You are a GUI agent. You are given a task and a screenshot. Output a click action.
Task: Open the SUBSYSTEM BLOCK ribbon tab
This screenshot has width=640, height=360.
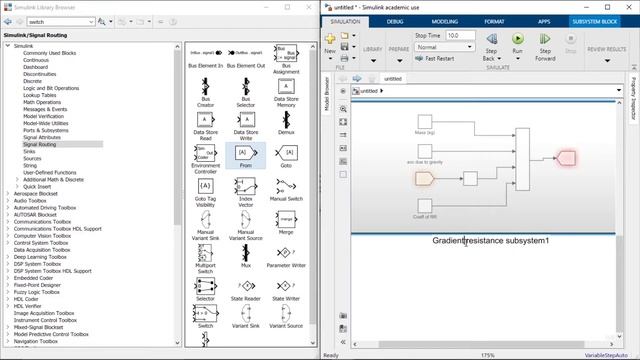pos(595,22)
